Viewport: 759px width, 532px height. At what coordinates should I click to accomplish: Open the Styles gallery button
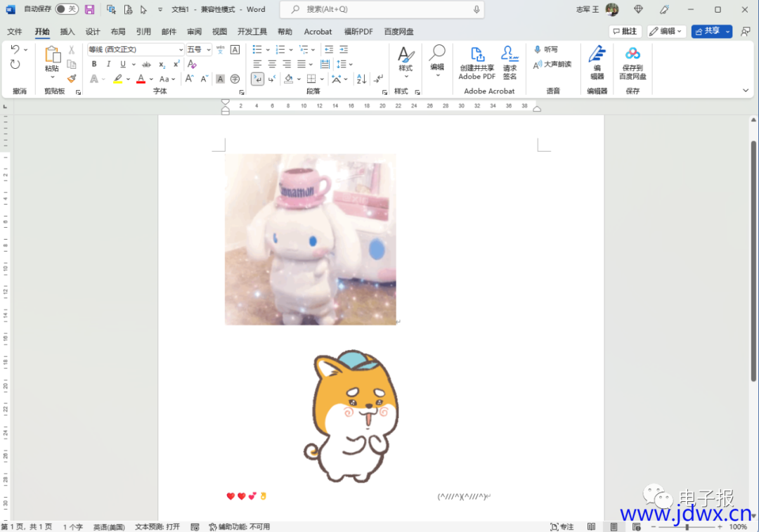(x=406, y=62)
